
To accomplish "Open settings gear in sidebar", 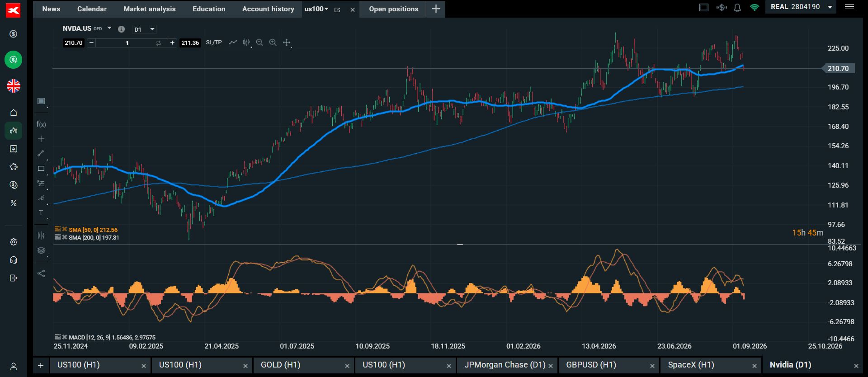I will pos(14,242).
